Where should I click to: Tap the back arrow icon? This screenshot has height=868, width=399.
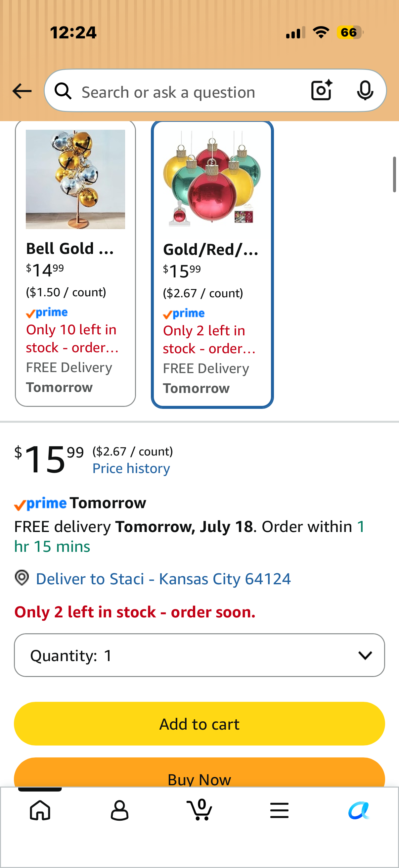coord(22,91)
